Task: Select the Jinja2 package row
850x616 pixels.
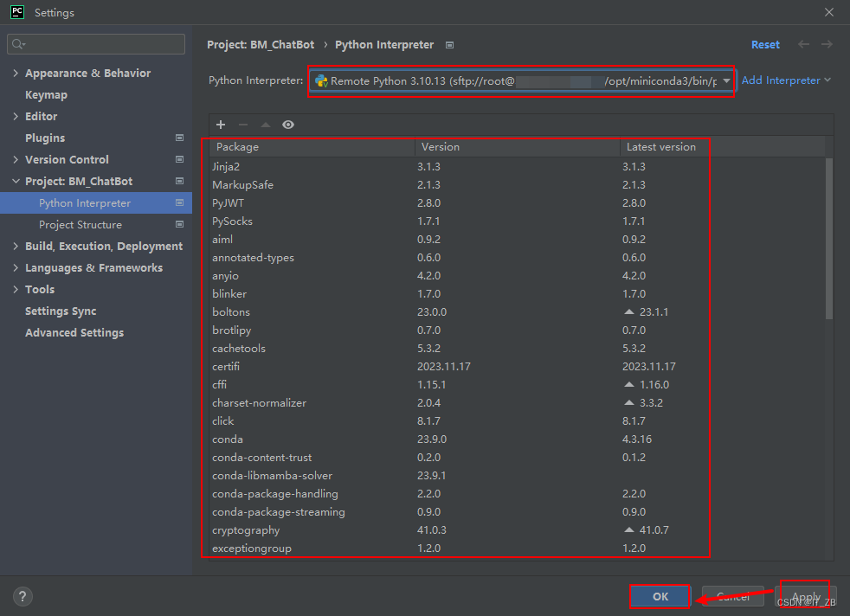Action: [517, 167]
